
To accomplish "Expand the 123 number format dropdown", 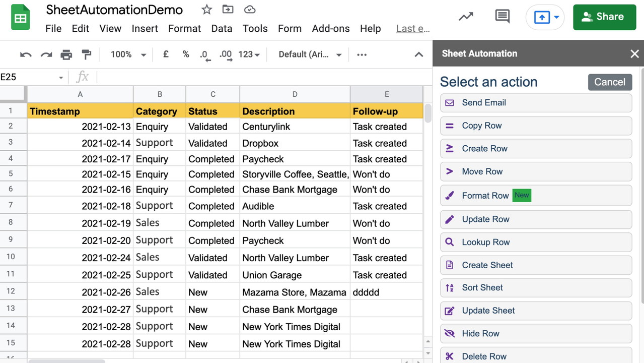I will point(249,54).
